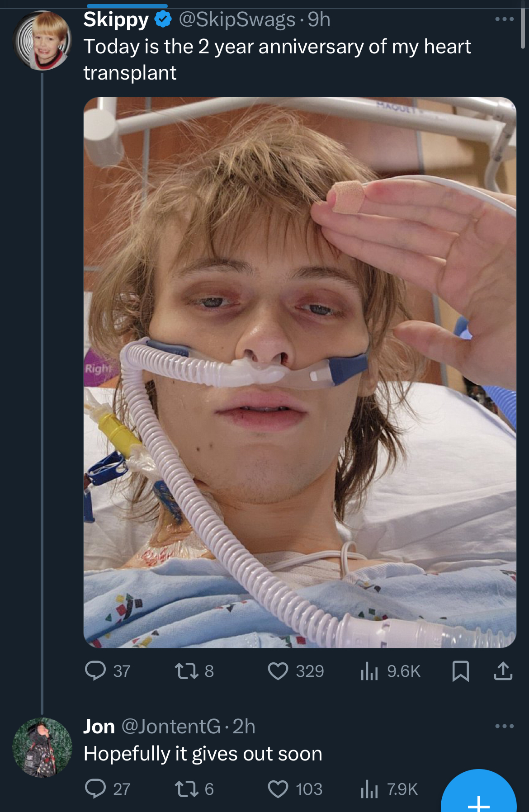
Task: Open the @SkipSwags handle link
Action: [237, 19]
